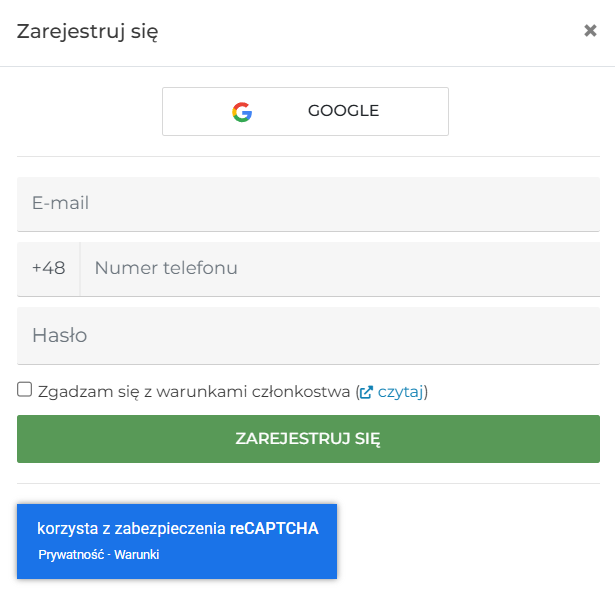The height and width of the screenshot is (604, 615).
Task: Click the Google G logo icon
Action: (x=242, y=112)
